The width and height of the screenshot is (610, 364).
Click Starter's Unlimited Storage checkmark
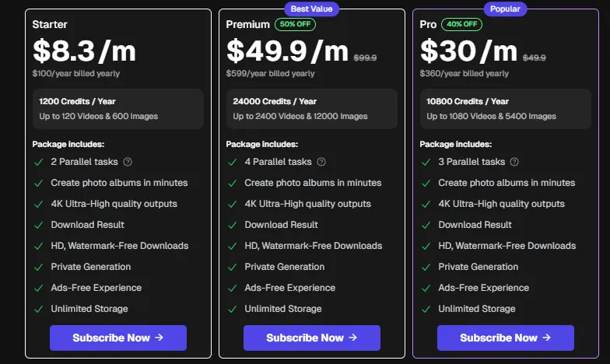tap(37, 309)
